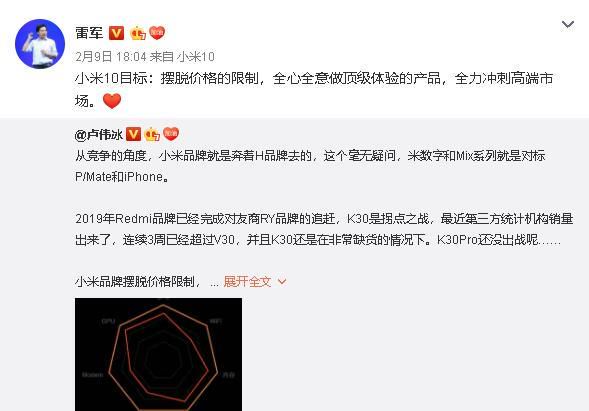
Task: Click the quoted paragraph mentioning P/Mate和iPhone
Action: click(x=310, y=166)
